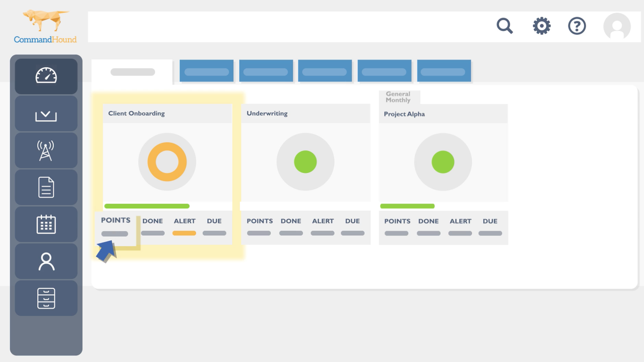Click ALERT value under Client Onboarding
The width and height of the screenshot is (644, 362).
(x=184, y=233)
